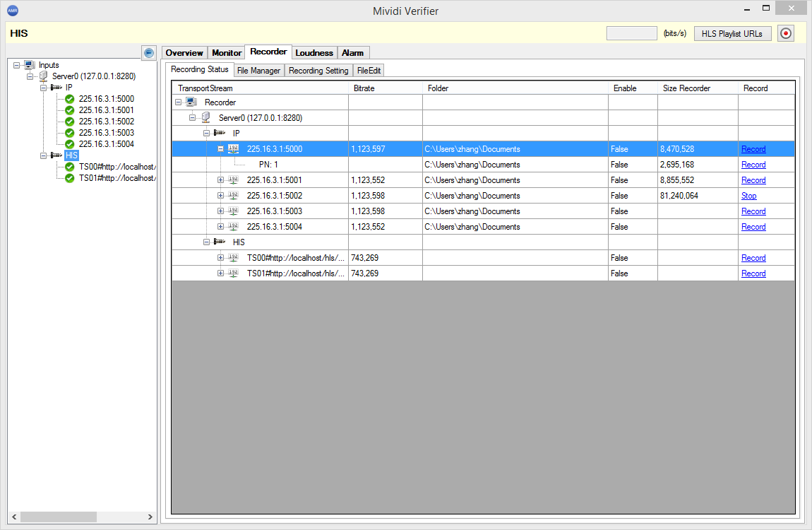This screenshot has width=812, height=530.
Task: Click the bits/s input field
Action: 631,33
